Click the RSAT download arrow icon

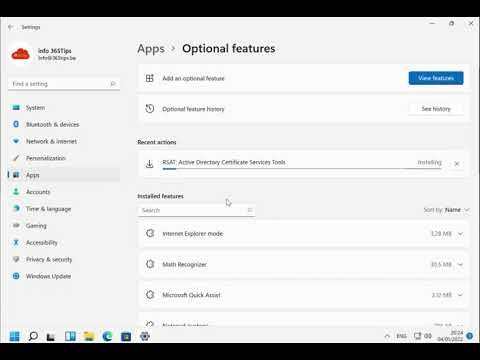(x=149, y=164)
